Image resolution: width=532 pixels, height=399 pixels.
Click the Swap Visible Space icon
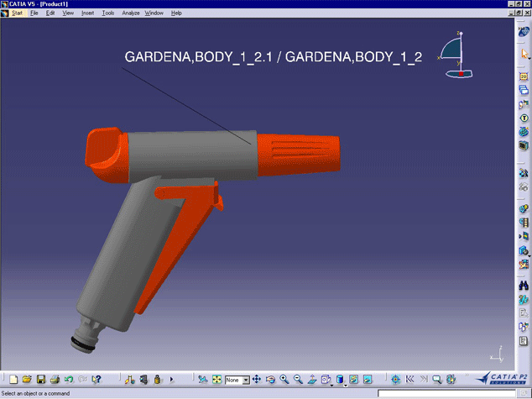(x=368, y=379)
